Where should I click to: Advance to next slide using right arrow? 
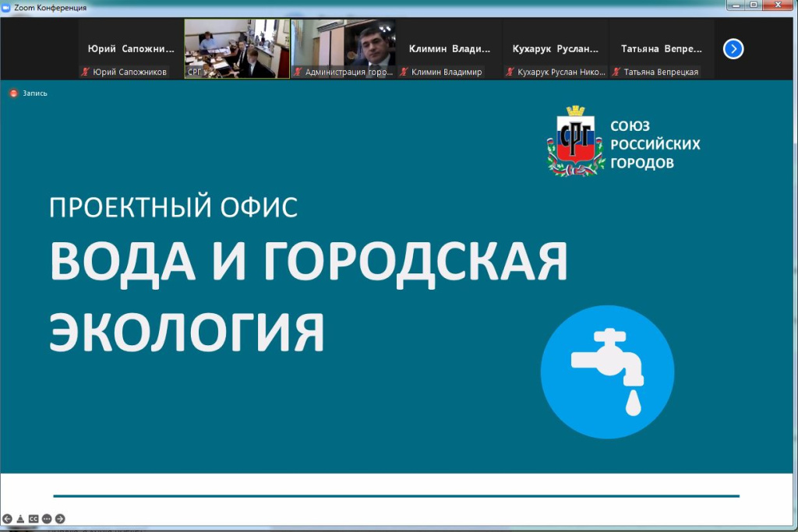[x=60, y=519]
